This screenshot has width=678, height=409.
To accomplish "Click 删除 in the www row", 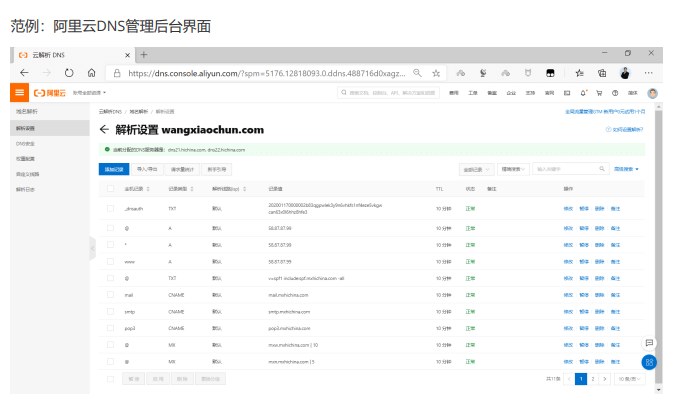I will coord(599,262).
